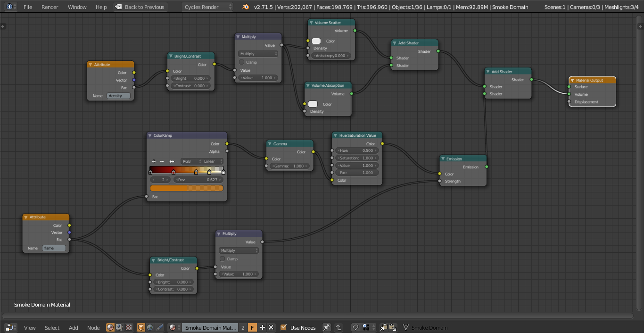The height and width of the screenshot is (333, 644).
Task: Open ColorRamp RGB color mode dropdown
Action: [x=191, y=161]
